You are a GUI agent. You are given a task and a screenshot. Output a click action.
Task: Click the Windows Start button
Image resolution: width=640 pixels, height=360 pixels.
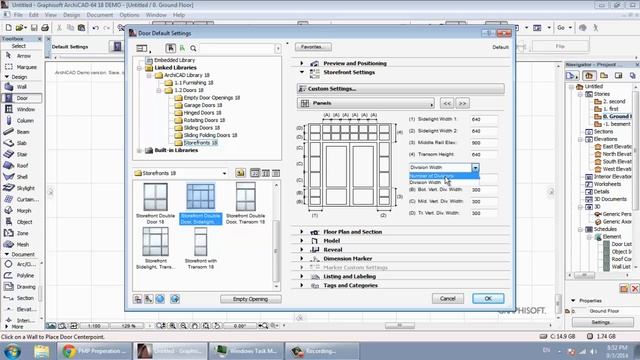tap(13, 351)
